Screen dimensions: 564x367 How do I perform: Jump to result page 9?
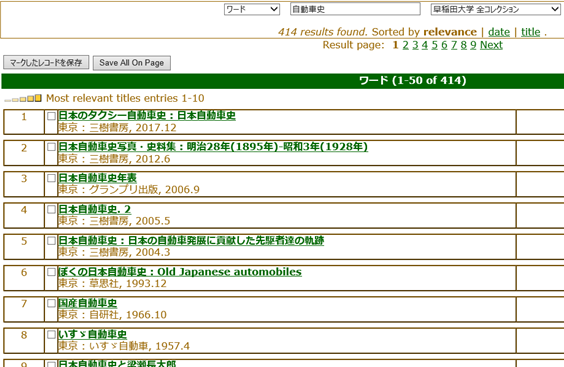tap(473, 45)
